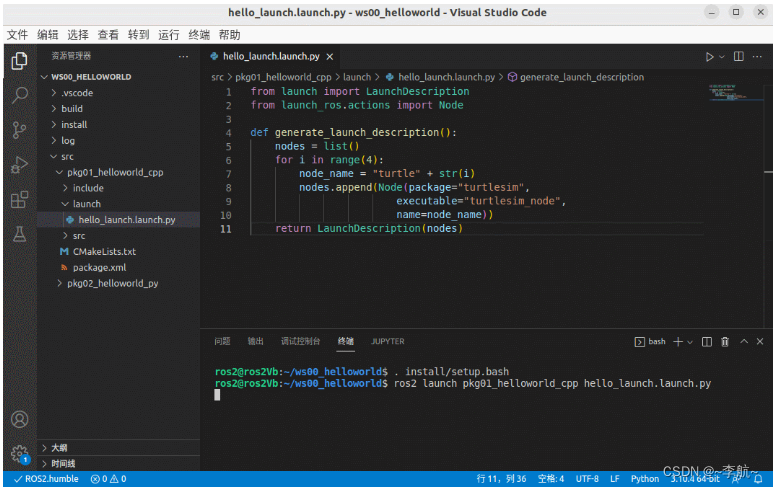Change end of line via LF
The width and height of the screenshot is (774, 488).
click(615, 479)
